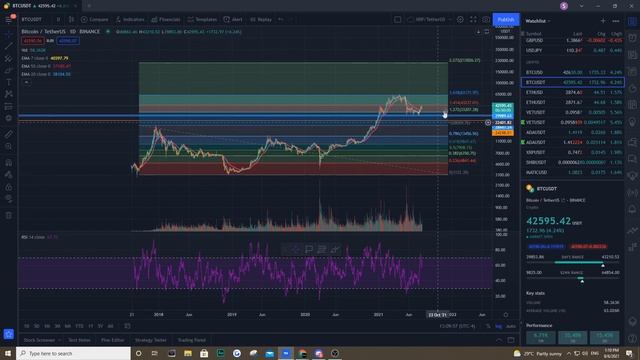
Task: Take a chart snapshot with camera icon
Action: click(486, 20)
